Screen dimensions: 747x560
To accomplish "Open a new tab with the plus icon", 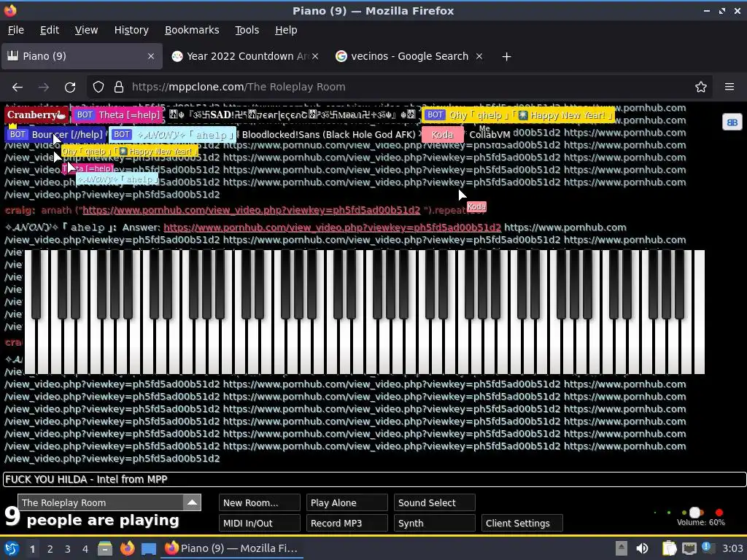I will tap(506, 57).
